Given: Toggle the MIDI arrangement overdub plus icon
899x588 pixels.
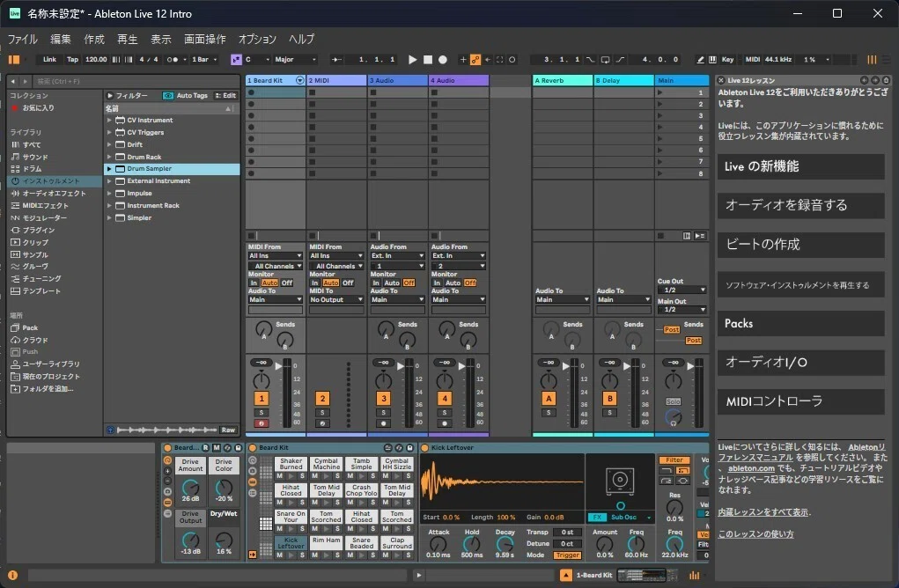Looking at the screenshot, I should pos(463,60).
